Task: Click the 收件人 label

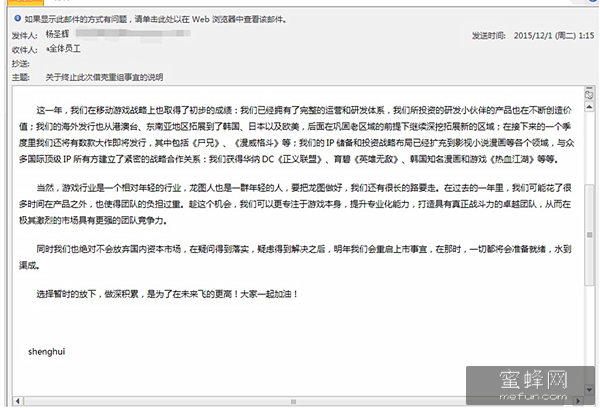Action: pyautogui.click(x=24, y=50)
